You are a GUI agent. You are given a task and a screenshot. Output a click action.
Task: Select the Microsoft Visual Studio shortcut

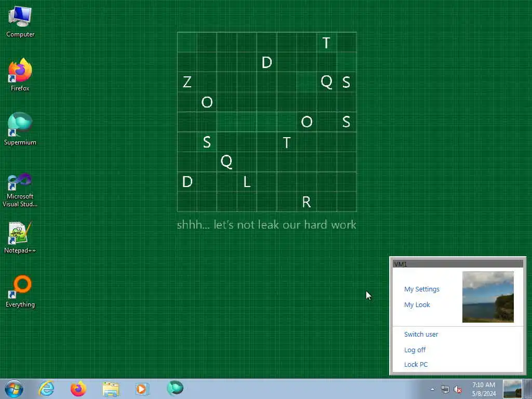click(20, 190)
